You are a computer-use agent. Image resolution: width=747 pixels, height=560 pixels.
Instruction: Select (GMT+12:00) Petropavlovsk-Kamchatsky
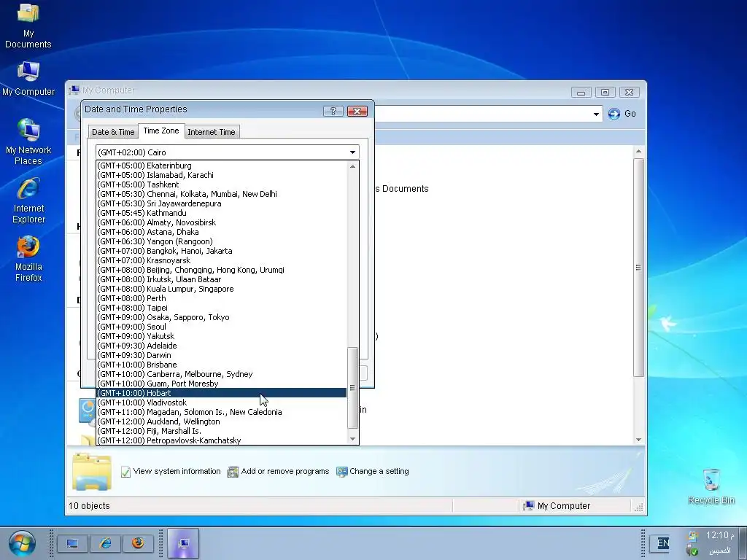[x=222, y=440]
